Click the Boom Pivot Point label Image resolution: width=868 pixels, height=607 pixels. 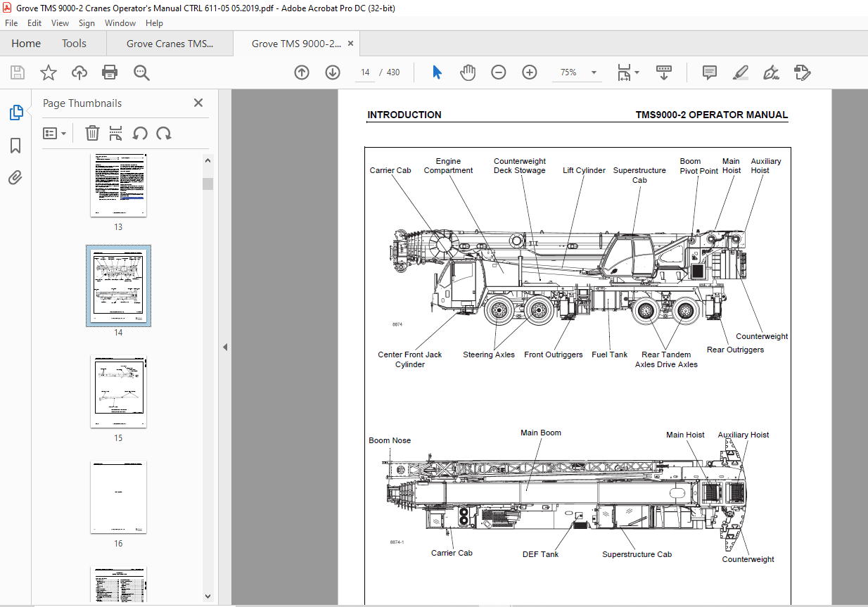698,166
